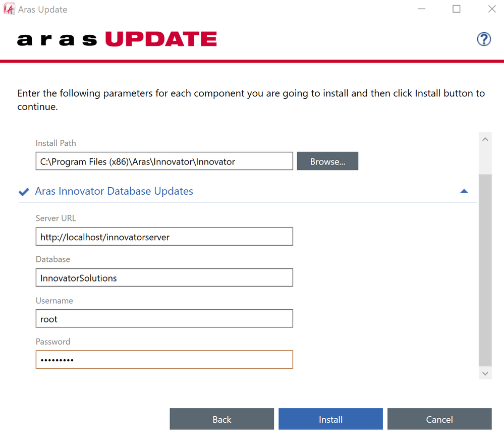Go Back to the previous step
Viewport: 504px width, 448px height.
point(221,419)
